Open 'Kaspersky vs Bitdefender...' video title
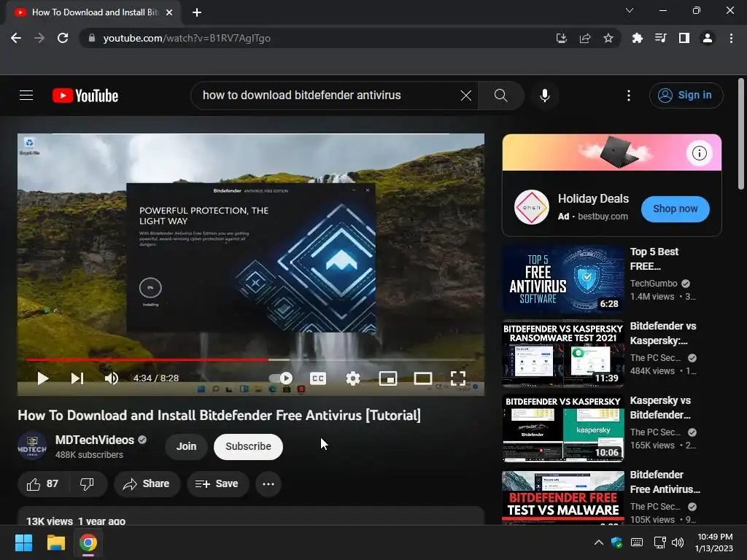This screenshot has height=560, width=747. click(x=660, y=408)
